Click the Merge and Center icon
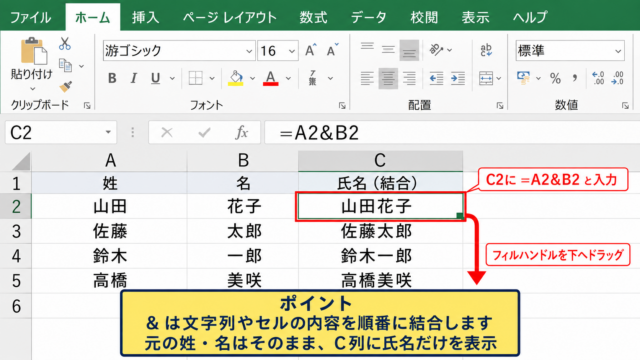This screenshot has height=360, width=640. pos(486,78)
